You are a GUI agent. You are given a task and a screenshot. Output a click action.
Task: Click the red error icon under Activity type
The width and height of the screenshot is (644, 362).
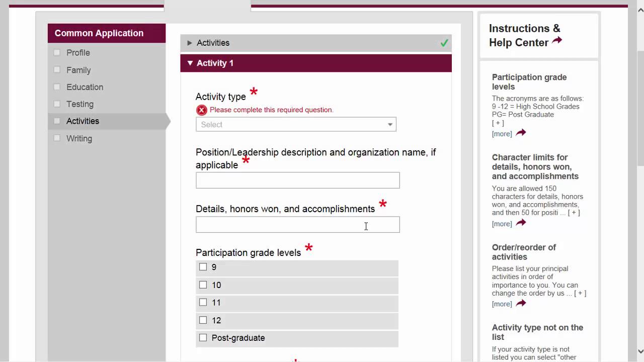[201, 110]
